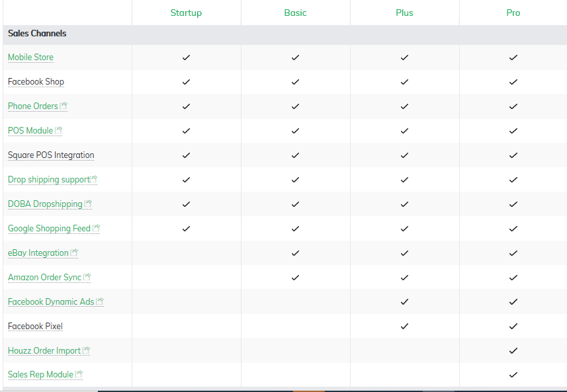Open the Phone Orders feature link
This screenshot has width=567, height=392.
click(32, 106)
